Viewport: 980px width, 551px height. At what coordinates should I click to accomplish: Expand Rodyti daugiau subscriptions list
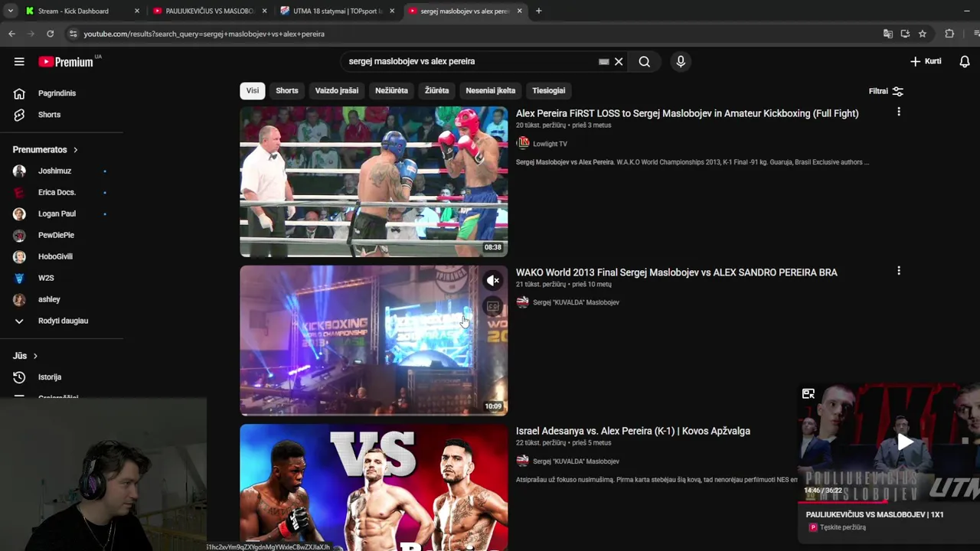point(61,321)
